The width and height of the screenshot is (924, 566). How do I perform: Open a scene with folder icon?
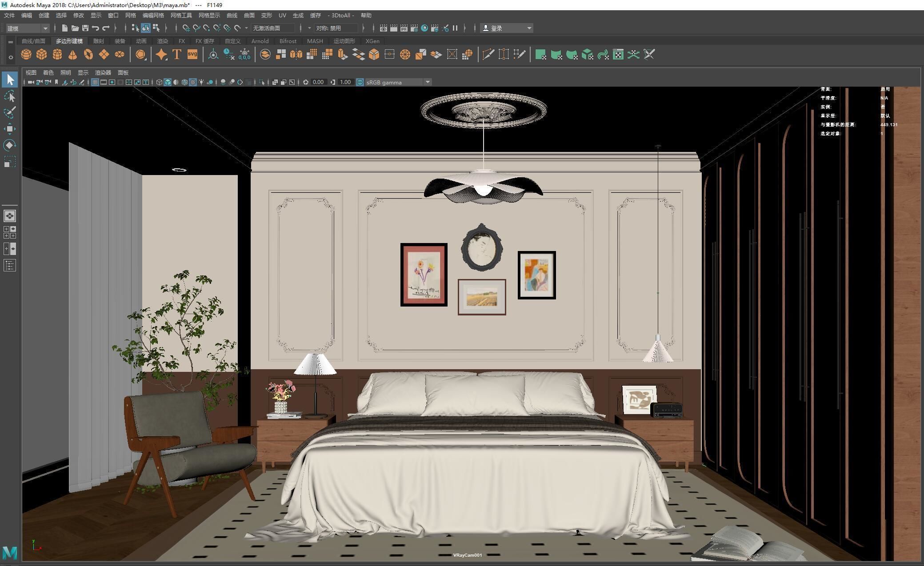[75, 28]
